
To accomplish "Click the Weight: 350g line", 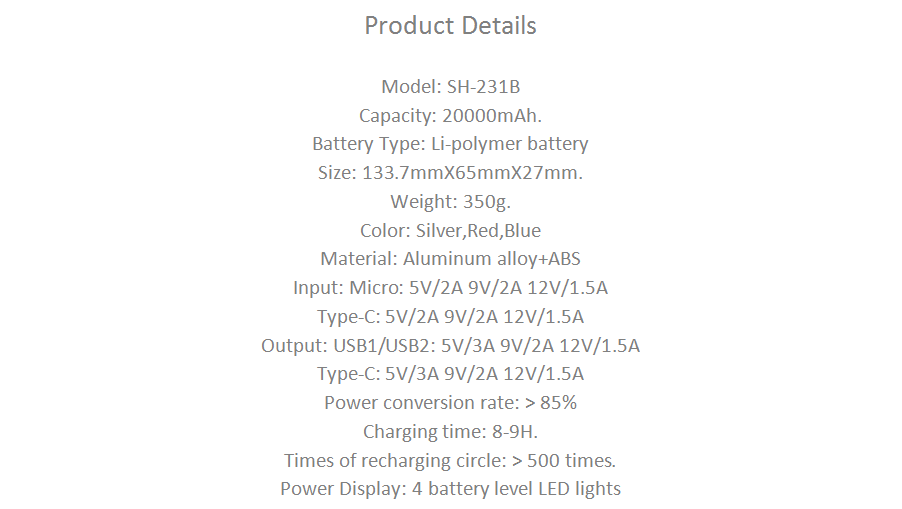I will click(x=450, y=202).
